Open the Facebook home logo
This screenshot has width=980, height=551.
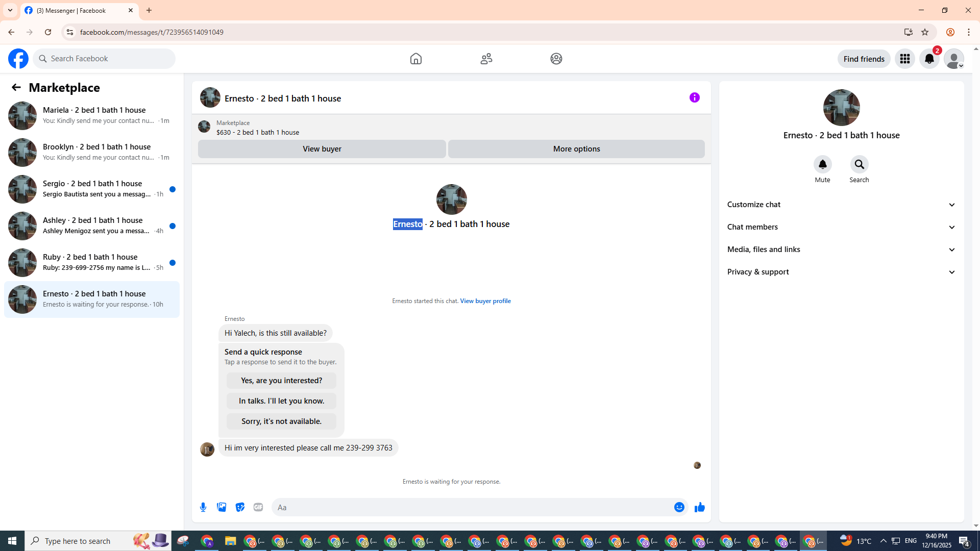click(18, 59)
